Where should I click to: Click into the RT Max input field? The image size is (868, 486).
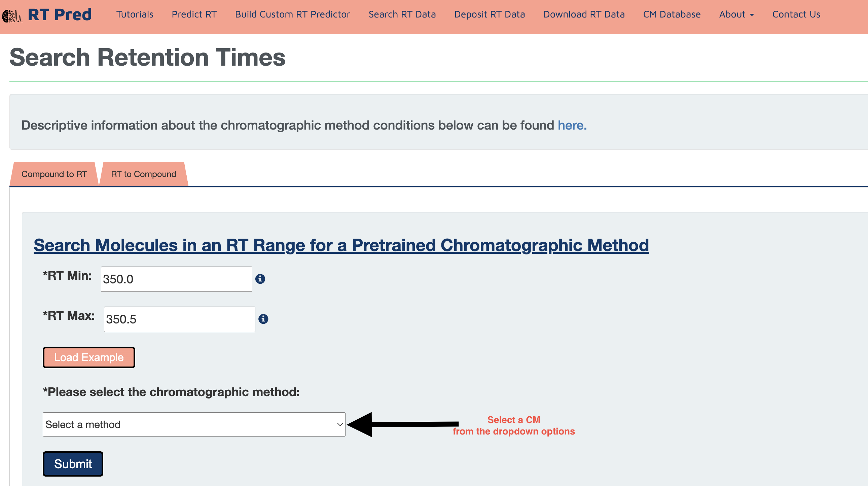[179, 319]
